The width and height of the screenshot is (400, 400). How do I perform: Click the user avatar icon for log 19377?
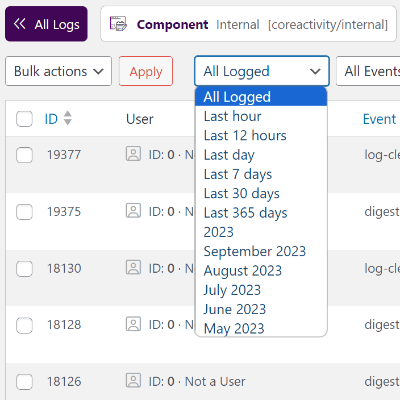[133, 154]
